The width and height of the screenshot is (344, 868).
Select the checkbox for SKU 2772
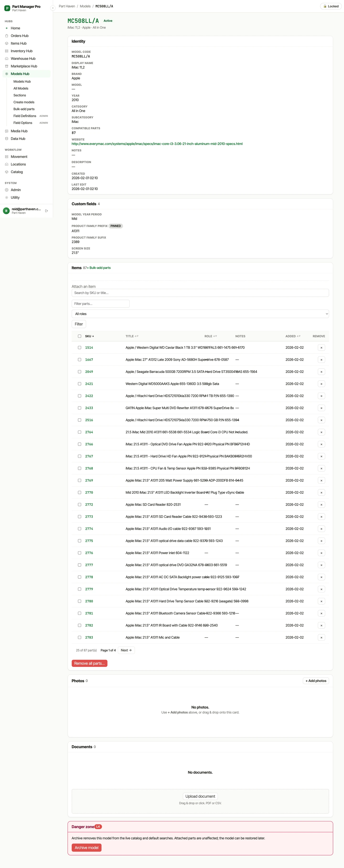tap(80, 505)
